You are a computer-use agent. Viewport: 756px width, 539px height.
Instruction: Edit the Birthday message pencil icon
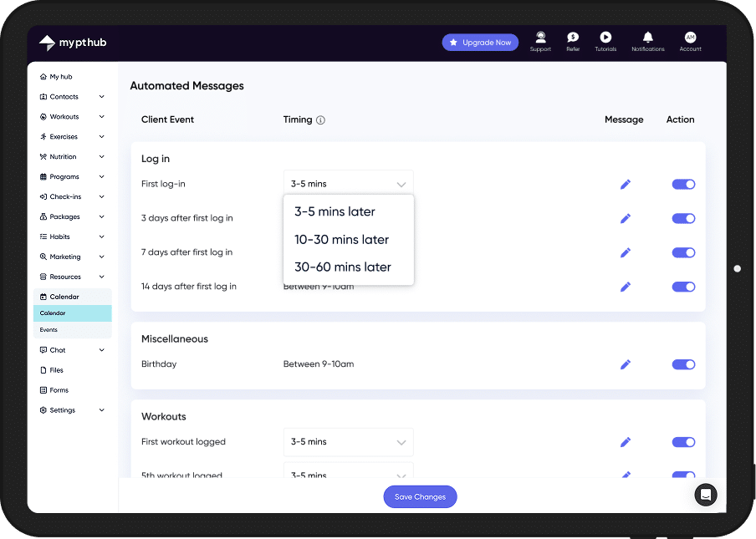626,364
